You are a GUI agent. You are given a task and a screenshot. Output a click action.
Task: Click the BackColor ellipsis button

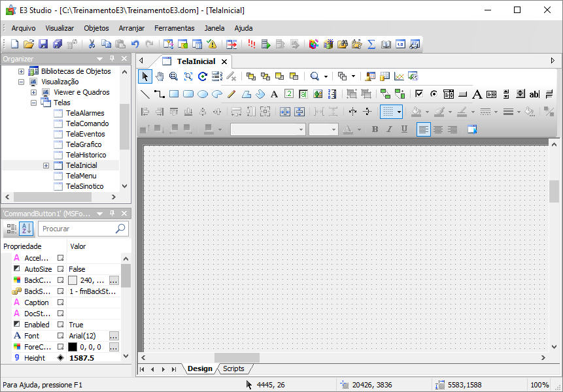pos(114,280)
